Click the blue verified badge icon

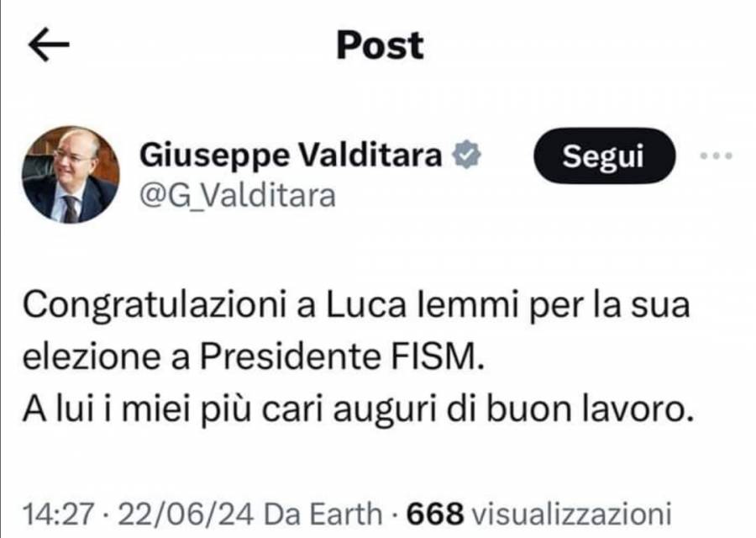(468, 155)
